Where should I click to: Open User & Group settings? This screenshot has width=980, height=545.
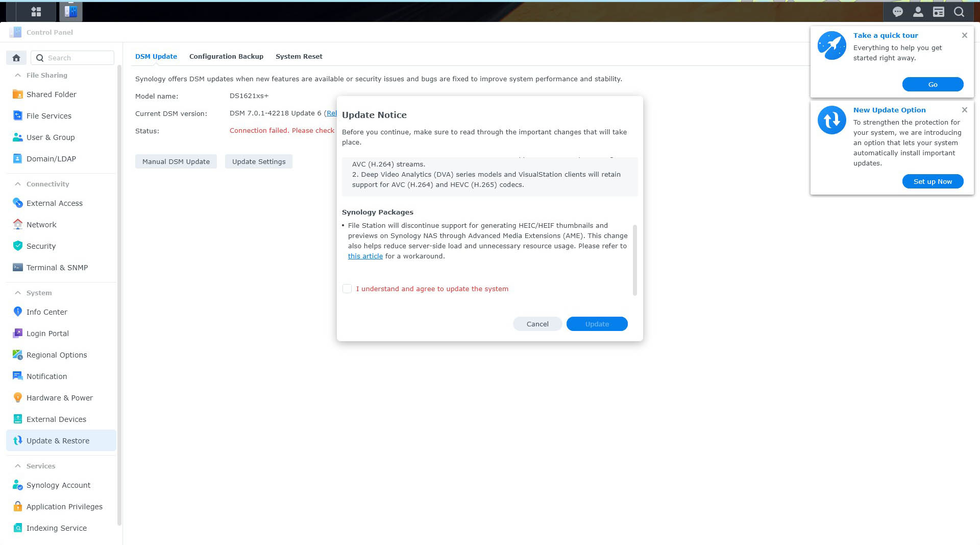tap(61, 137)
